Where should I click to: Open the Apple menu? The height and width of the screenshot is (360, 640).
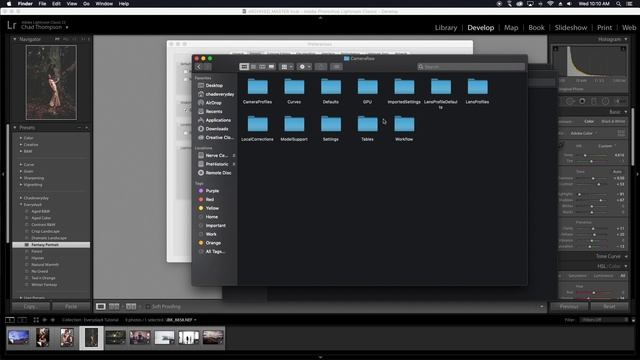(9, 4)
